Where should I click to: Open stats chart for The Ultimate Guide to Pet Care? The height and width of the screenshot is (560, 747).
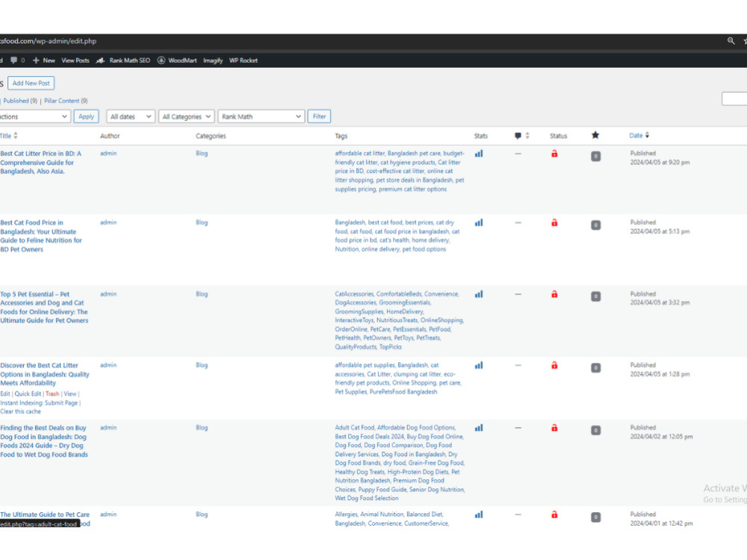(479, 514)
